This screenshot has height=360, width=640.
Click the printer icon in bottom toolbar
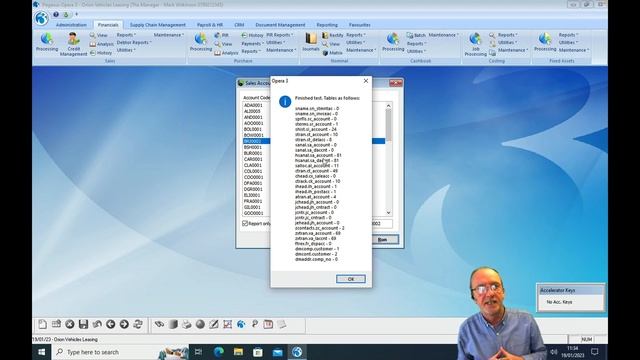click(187, 324)
